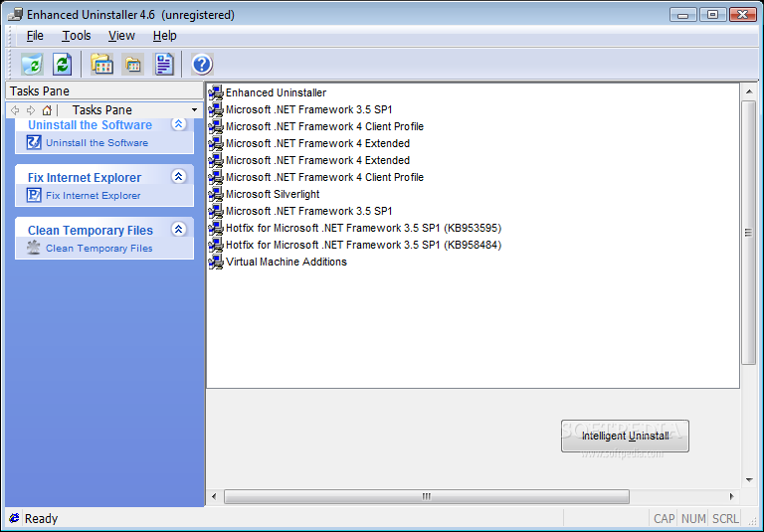Click the icon beside Hotfix KB953595 entry
764x532 pixels.
[216, 228]
